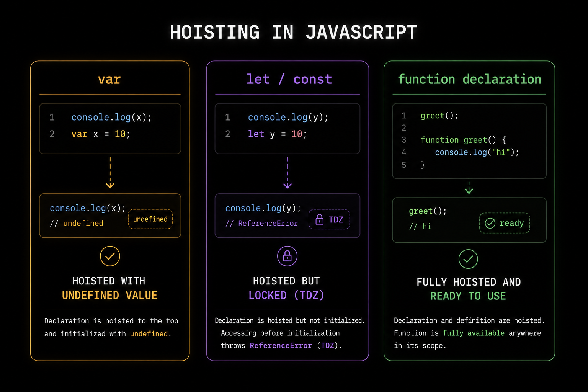Click the LOCKED (TDZ) purple caption
Image resolution: width=588 pixels, height=392 pixels.
[286, 295]
